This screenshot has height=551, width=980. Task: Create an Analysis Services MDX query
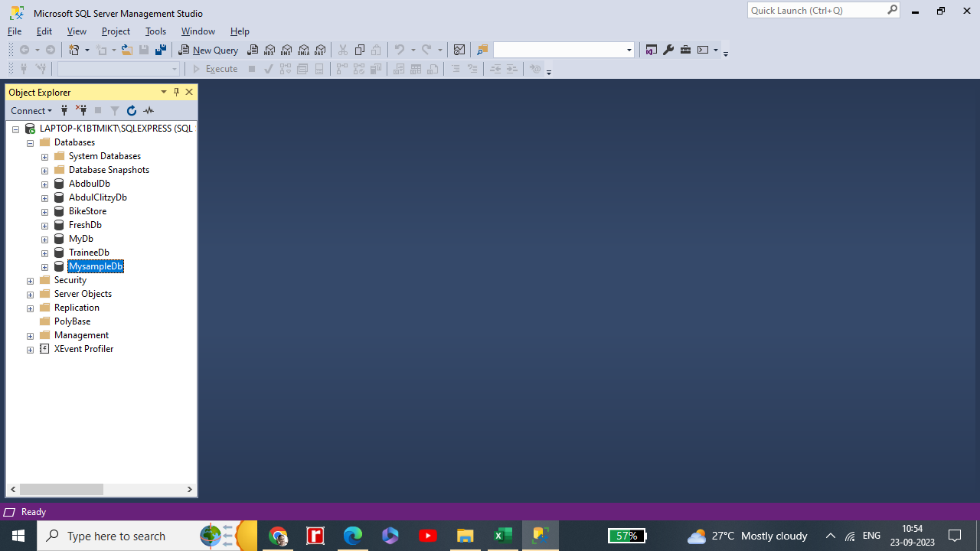[x=269, y=50]
